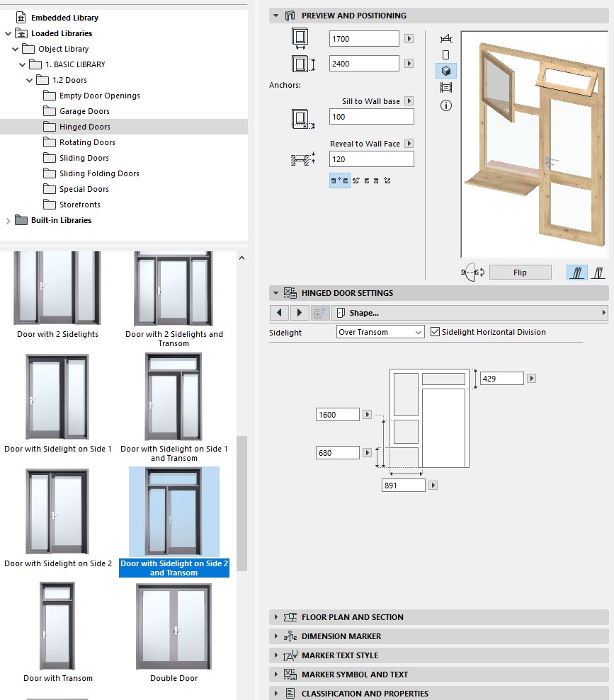The width and height of the screenshot is (614, 700).
Task: Collapse the Preview and Positioning panel
Action: click(276, 16)
